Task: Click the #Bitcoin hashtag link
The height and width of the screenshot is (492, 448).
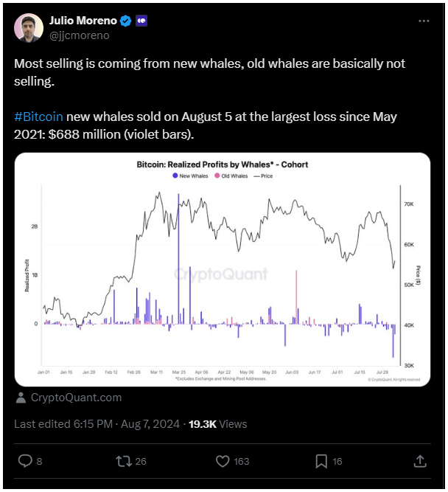Action: (38, 117)
